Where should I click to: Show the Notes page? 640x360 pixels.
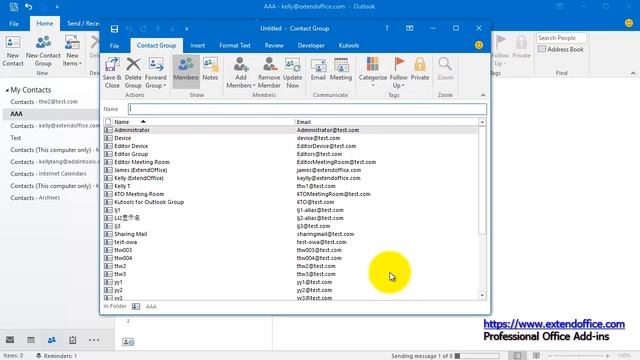point(210,69)
